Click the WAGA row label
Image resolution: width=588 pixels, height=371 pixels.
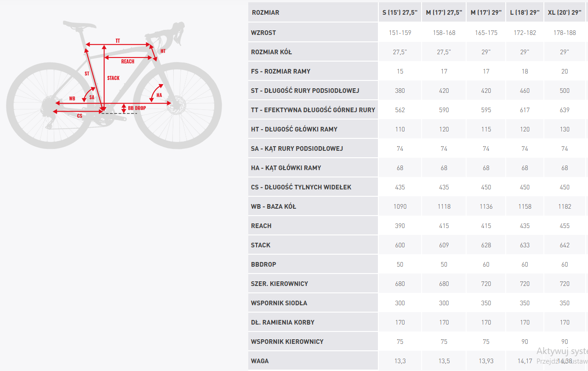pos(260,361)
